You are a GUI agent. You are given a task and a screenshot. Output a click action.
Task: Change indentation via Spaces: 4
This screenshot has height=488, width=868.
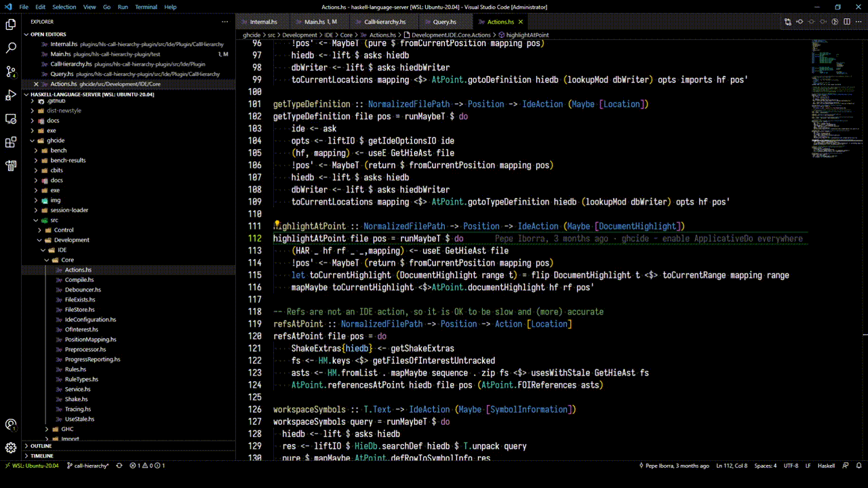[766, 466]
